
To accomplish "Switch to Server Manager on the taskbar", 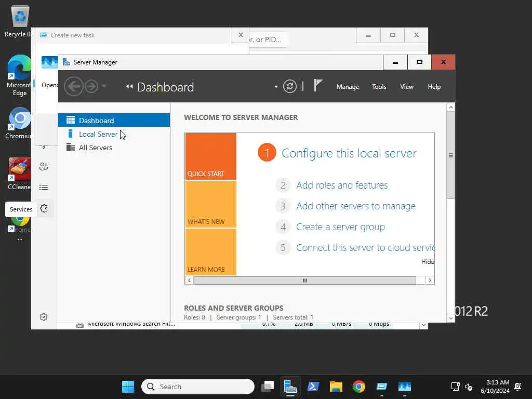I will pyautogui.click(x=290, y=387).
